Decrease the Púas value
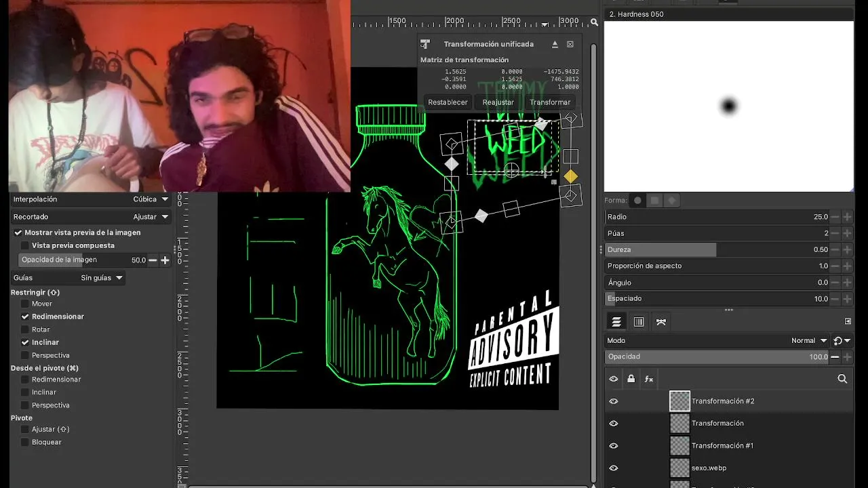868x488 pixels. [x=835, y=233]
